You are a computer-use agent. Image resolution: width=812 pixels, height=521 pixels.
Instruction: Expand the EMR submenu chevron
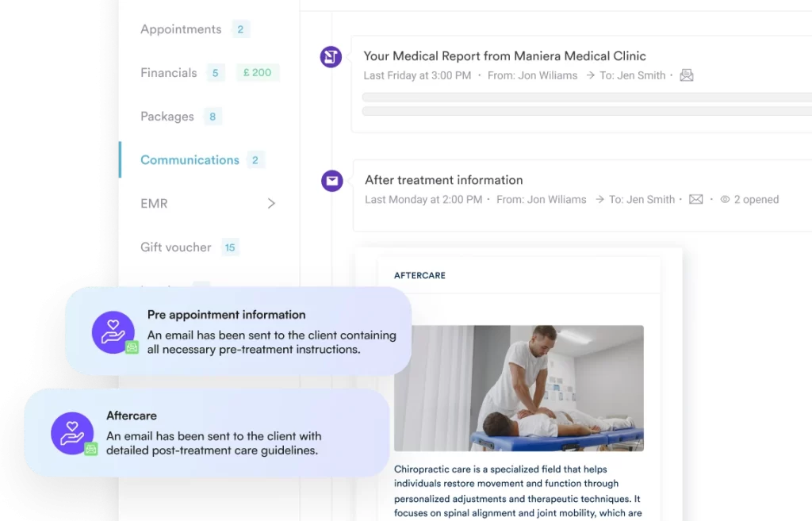(271, 204)
